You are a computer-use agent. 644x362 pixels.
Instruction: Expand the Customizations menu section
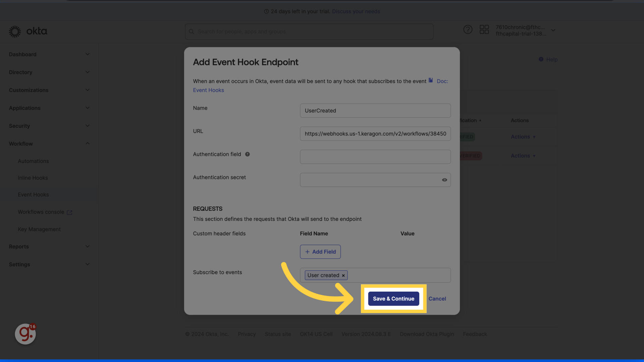tap(49, 90)
